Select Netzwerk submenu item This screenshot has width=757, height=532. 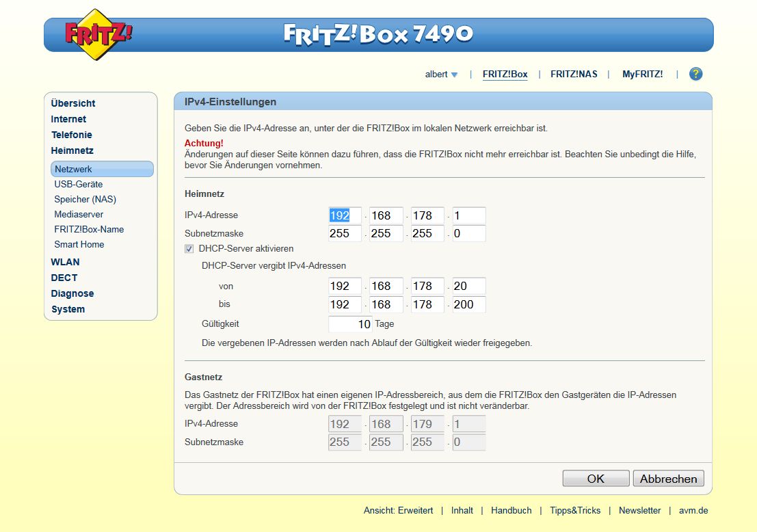102,169
